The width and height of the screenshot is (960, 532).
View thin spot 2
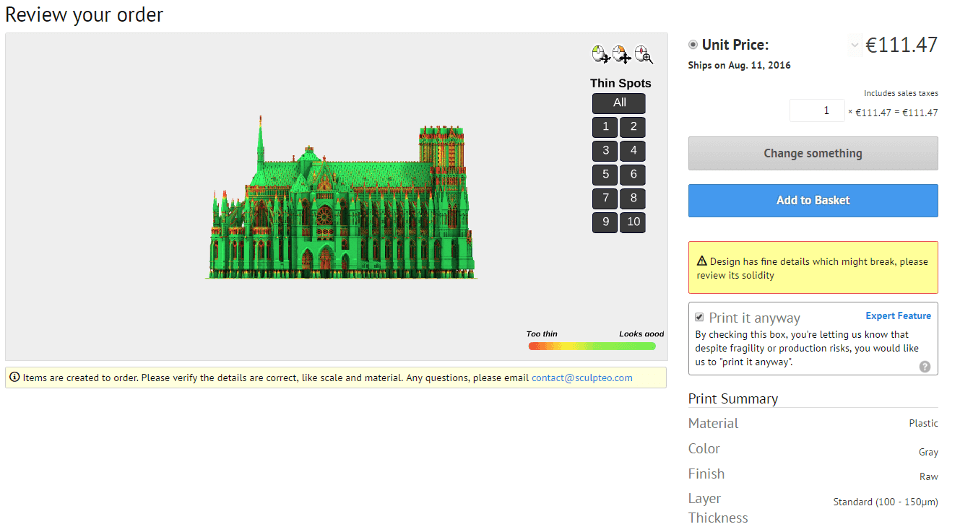[x=632, y=127]
